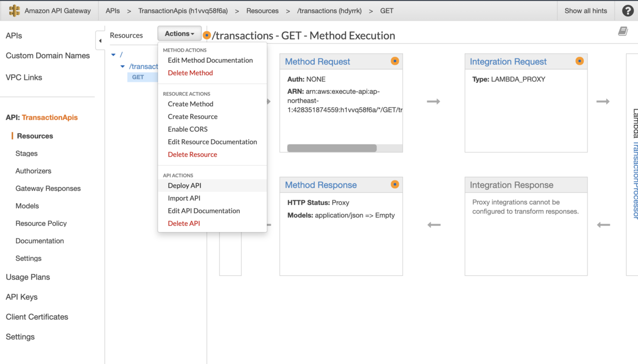Close the Actions dropdown button
The width and height of the screenshot is (638, 364).
click(x=179, y=33)
